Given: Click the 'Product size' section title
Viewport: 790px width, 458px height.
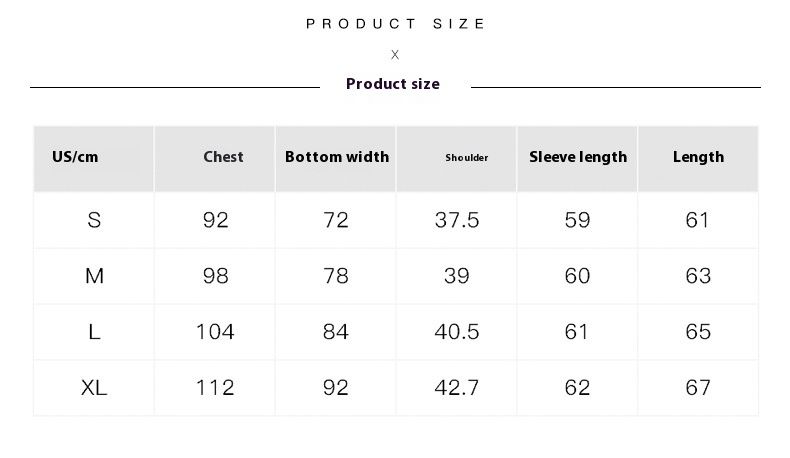Looking at the screenshot, I should coord(393,84).
